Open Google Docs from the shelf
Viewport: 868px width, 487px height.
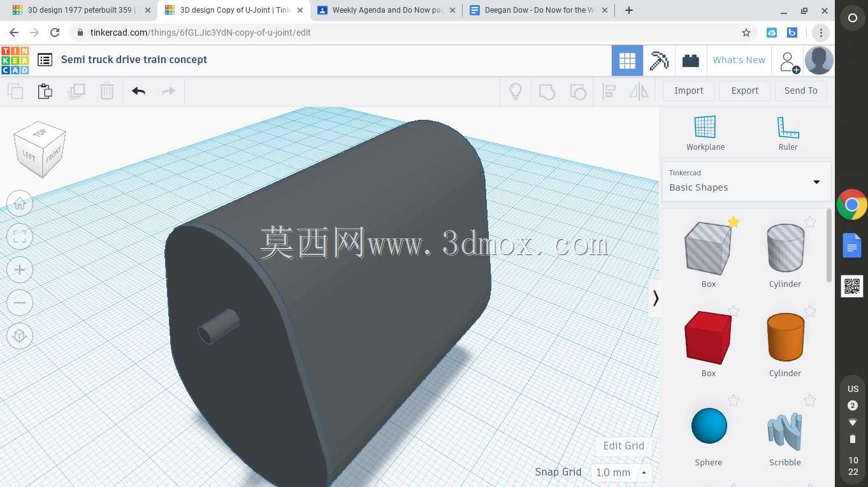(x=852, y=245)
